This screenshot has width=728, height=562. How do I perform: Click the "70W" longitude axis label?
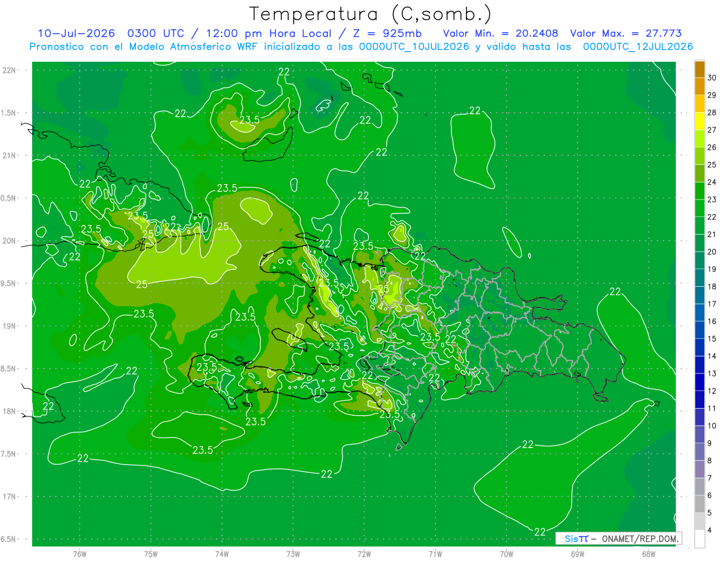[x=507, y=554]
